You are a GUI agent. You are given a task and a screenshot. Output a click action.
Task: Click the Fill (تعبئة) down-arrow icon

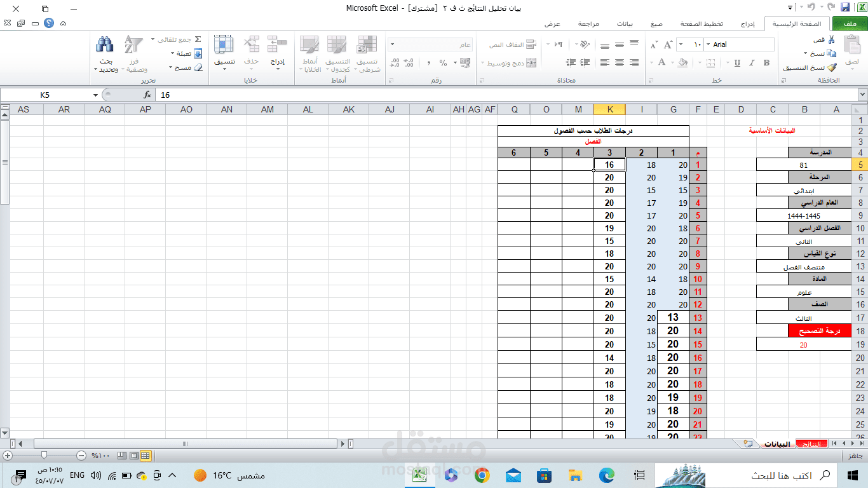pos(198,53)
